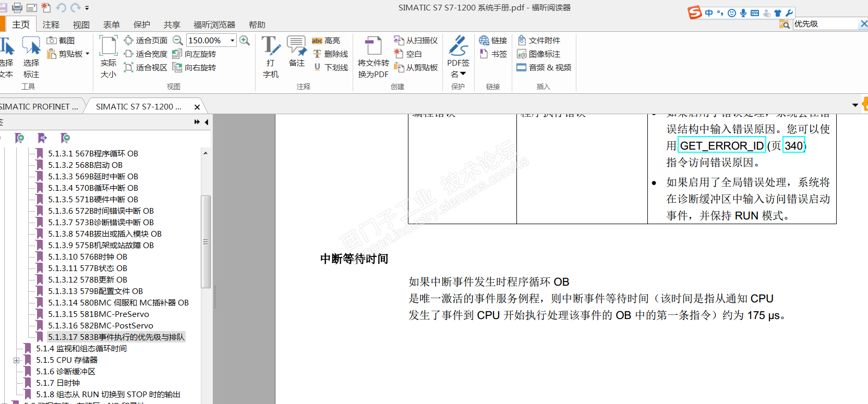This screenshot has width=868, height=404.
Task: Create a 空白 blank PDF
Action: pyautogui.click(x=408, y=54)
